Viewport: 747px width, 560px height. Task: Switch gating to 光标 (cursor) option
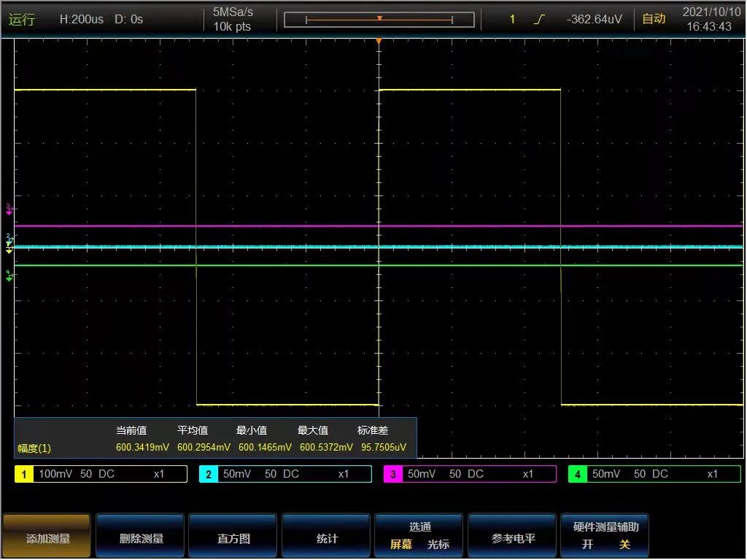[x=438, y=545]
